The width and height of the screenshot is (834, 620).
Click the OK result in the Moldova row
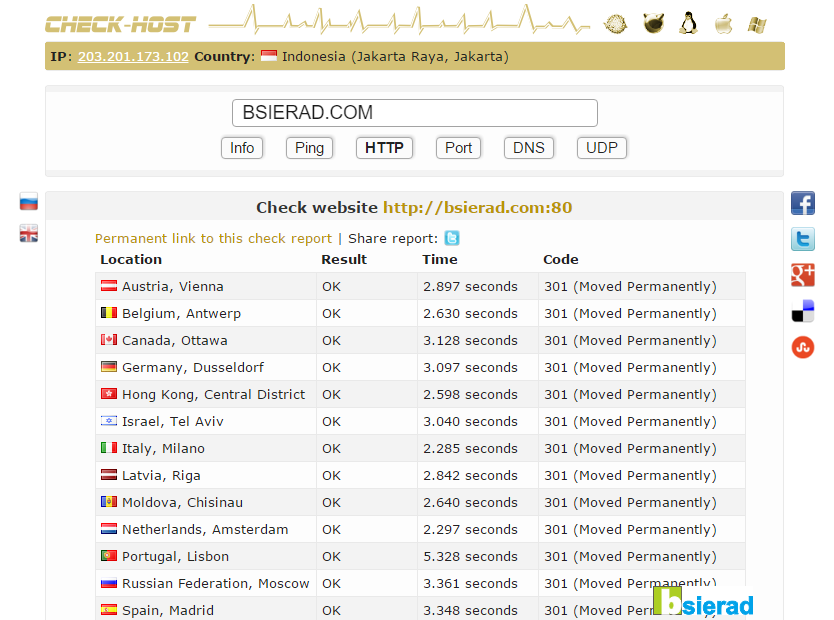(331, 502)
